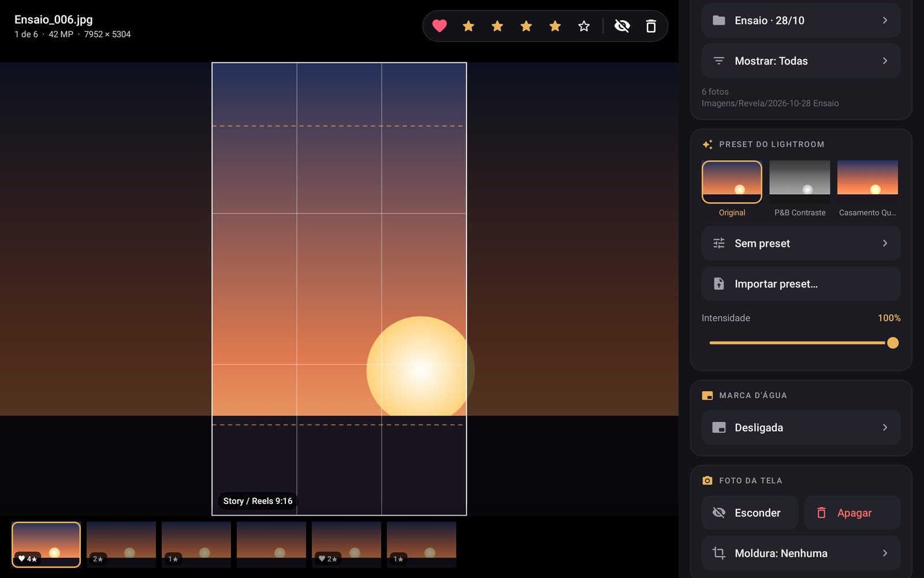Screen dimensions: 924x578
Task: Click the Ensaio_006.jpg file name
Action: pos(54,20)
